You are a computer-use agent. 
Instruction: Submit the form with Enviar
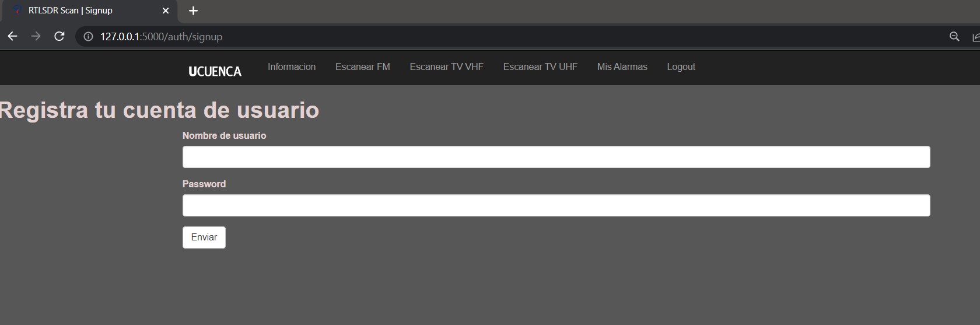204,237
